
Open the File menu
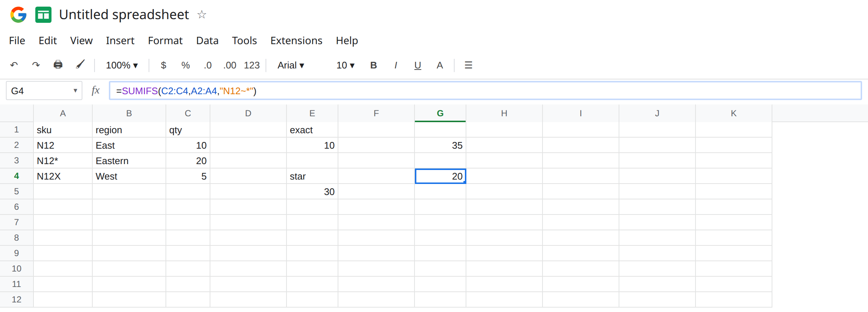click(x=17, y=40)
